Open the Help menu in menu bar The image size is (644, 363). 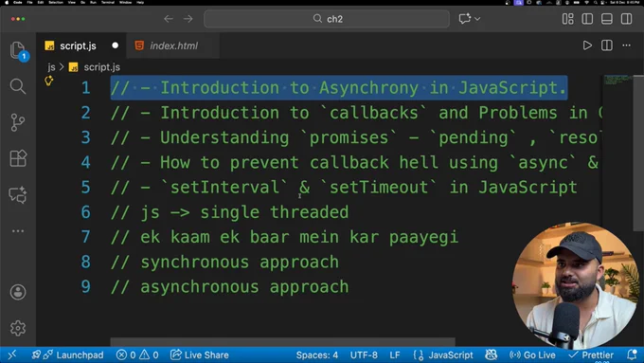[x=140, y=3]
